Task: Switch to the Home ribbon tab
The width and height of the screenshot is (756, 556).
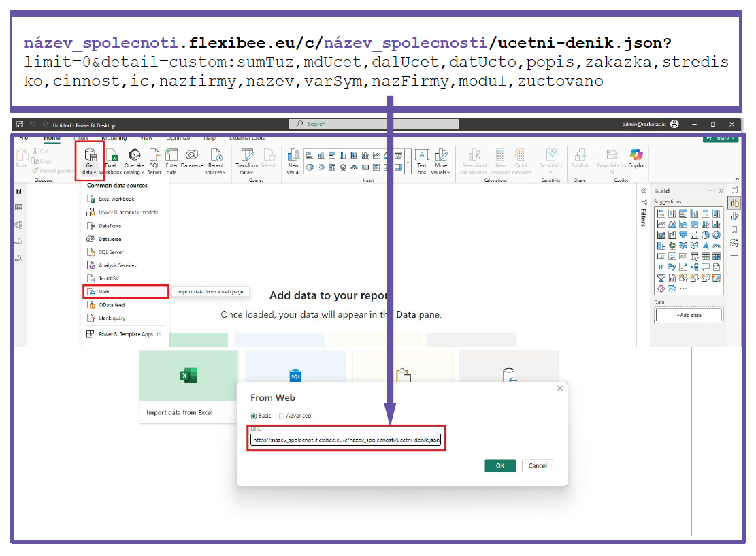Action: (52, 138)
